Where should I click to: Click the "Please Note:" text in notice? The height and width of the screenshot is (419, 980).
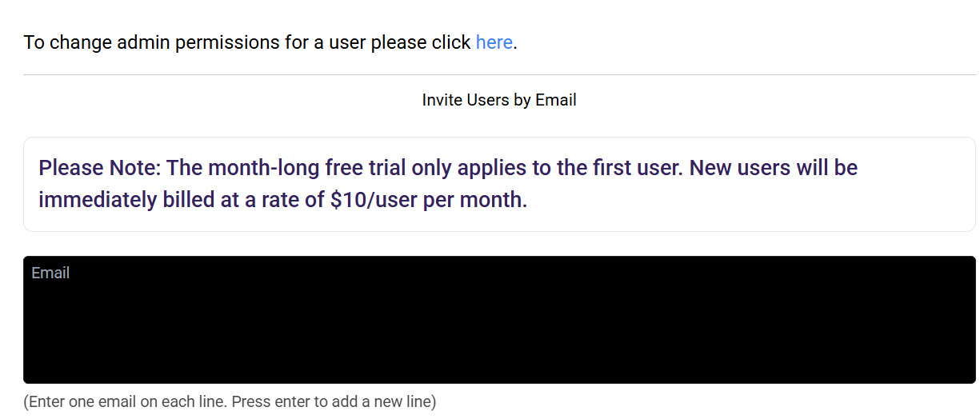100,169
